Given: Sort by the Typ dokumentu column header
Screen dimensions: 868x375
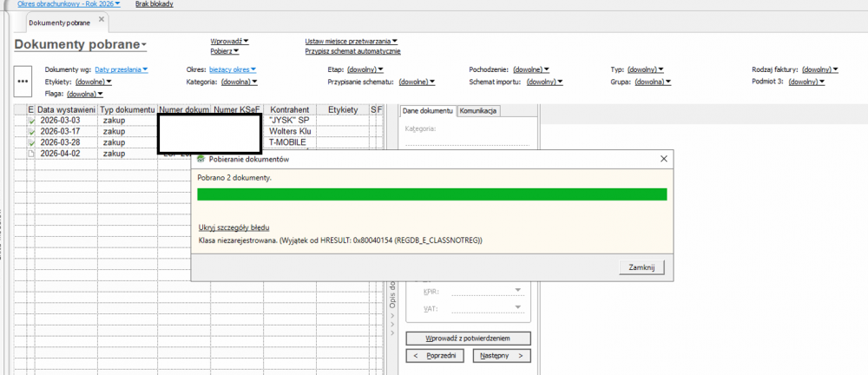Looking at the screenshot, I should click(128, 110).
